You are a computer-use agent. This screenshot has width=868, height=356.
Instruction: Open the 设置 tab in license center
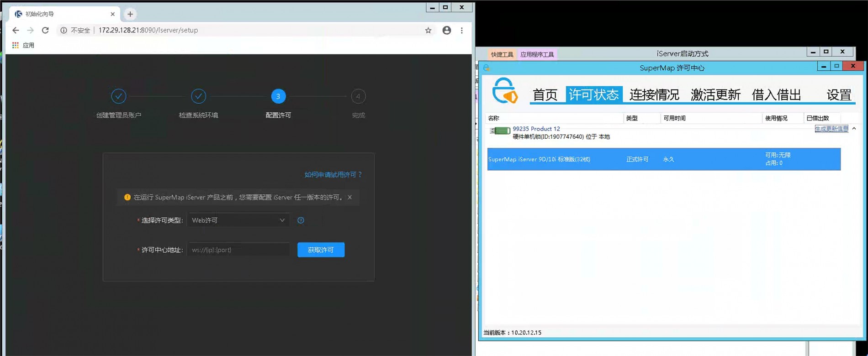(x=839, y=94)
